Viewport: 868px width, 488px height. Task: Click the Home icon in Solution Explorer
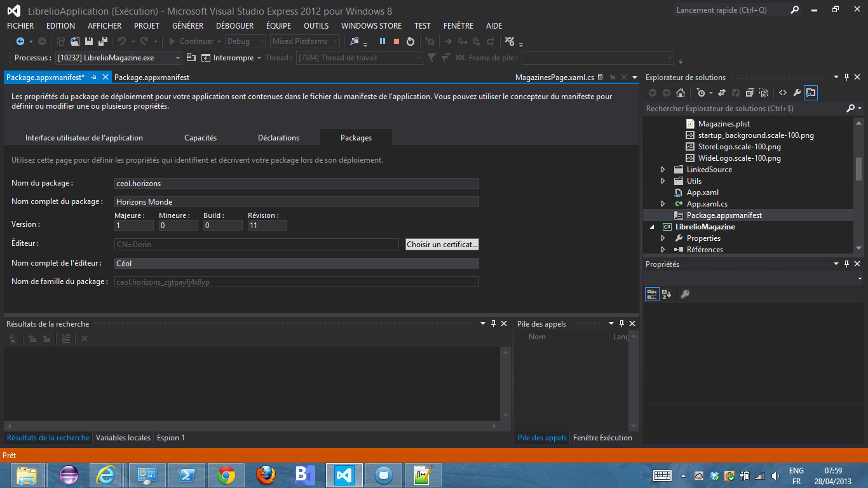[681, 93]
